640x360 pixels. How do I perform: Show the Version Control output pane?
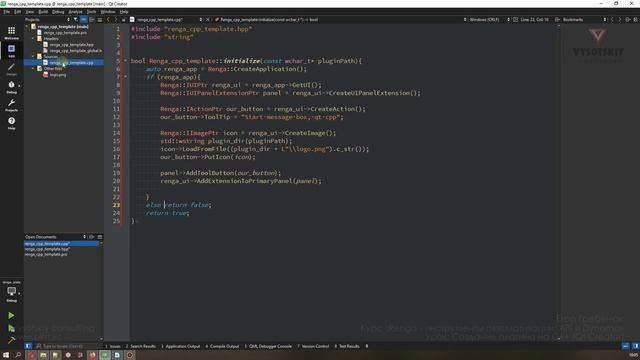click(313, 346)
